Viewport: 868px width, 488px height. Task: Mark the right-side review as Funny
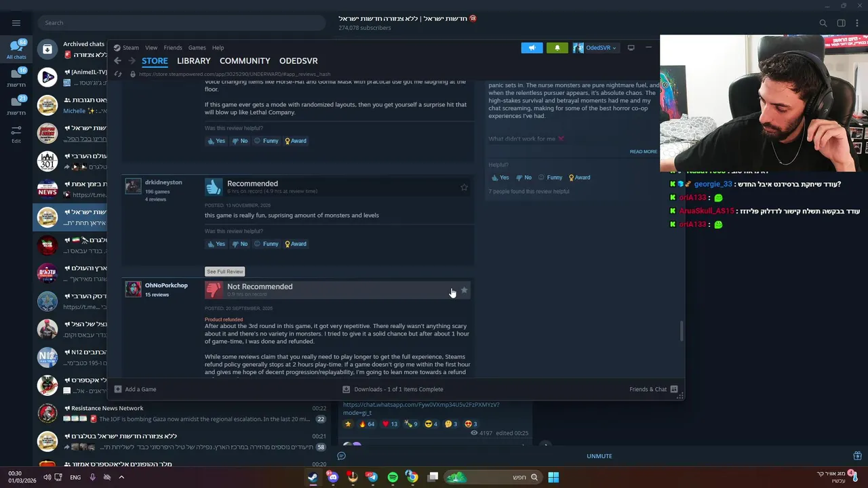(550, 178)
